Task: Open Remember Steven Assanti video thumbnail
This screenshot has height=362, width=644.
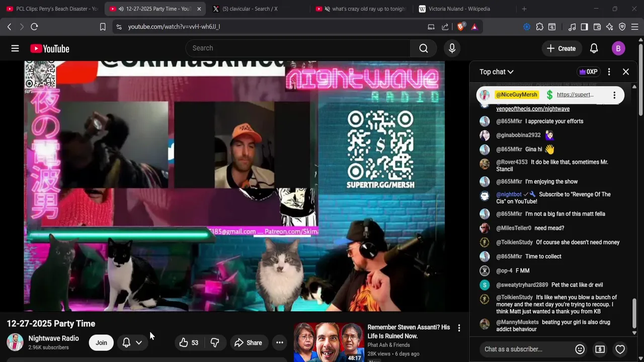Action: click(x=329, y=342)
